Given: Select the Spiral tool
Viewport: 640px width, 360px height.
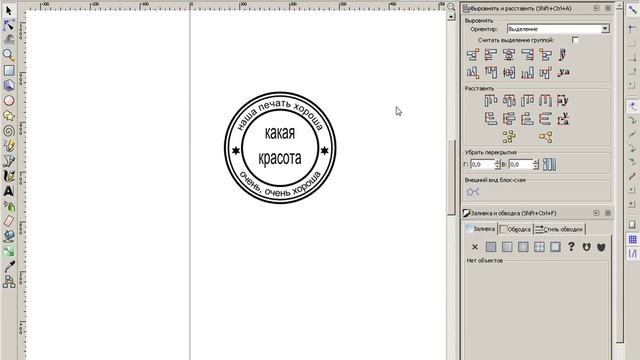Looking at the screenshot, I should coord(9,131).
